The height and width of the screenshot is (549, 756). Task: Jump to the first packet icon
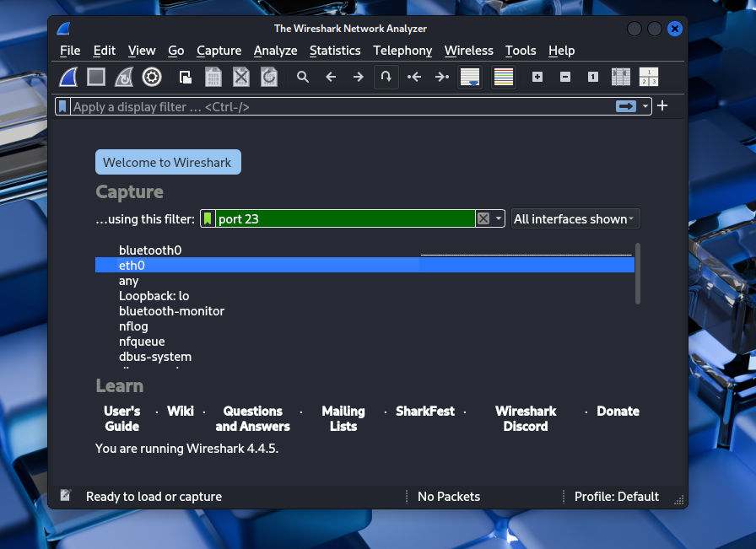(414, 77)
